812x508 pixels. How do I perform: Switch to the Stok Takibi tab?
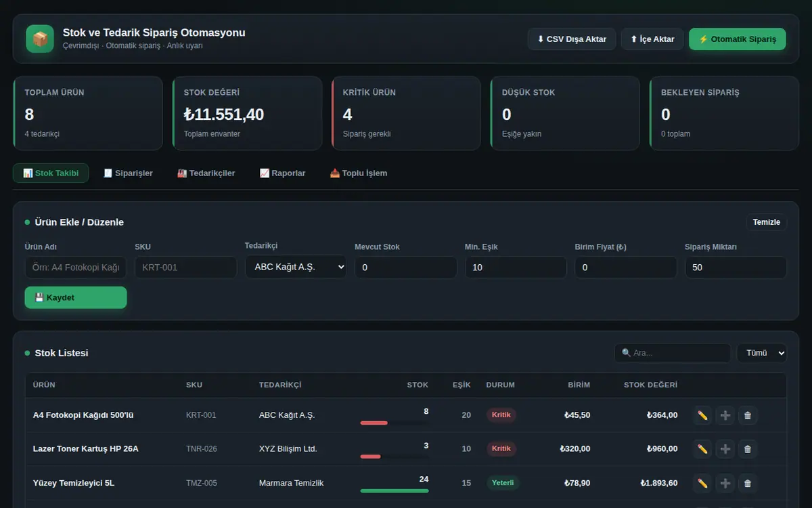point(51,173)
